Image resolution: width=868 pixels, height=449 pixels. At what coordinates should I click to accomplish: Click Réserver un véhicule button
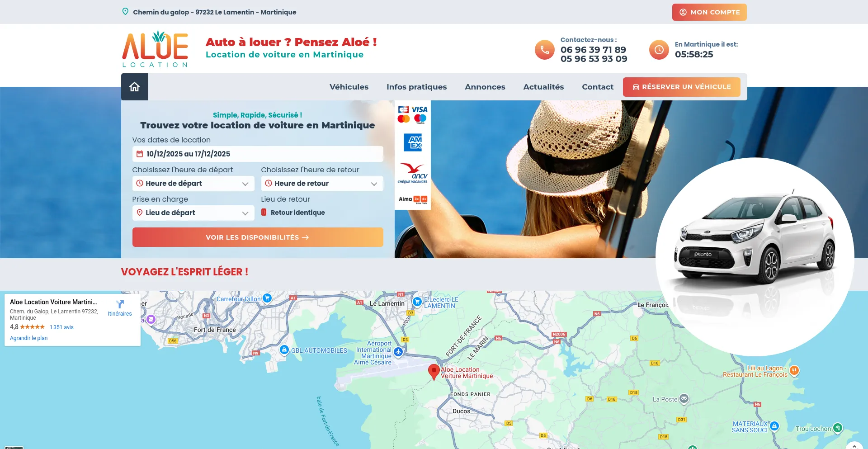pyautogui.click(x=681, y=87)
